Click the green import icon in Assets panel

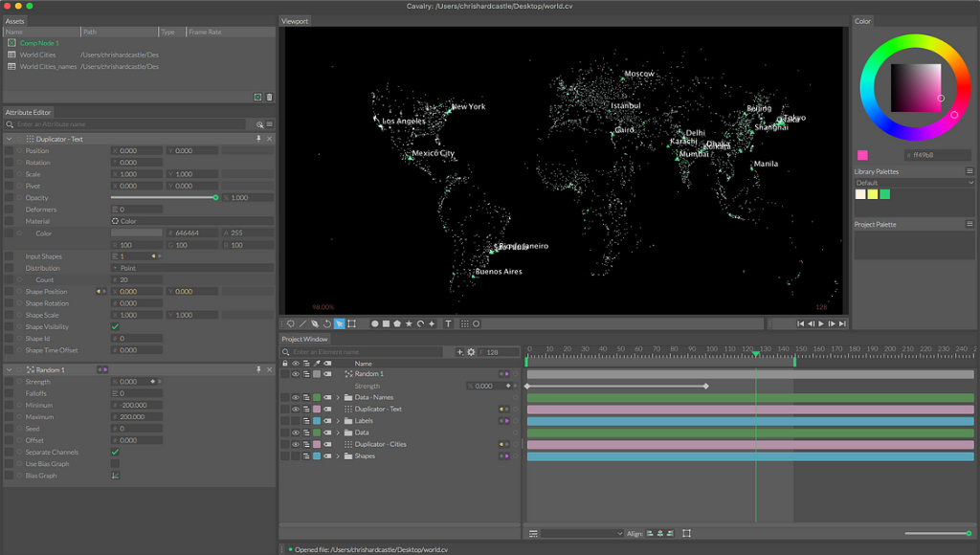(x=257, y=97)
